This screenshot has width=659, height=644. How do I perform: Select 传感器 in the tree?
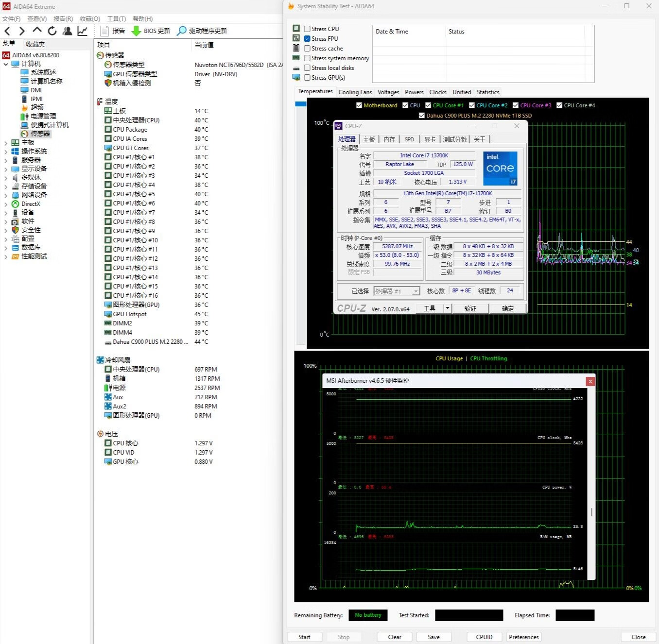(40, 134)
